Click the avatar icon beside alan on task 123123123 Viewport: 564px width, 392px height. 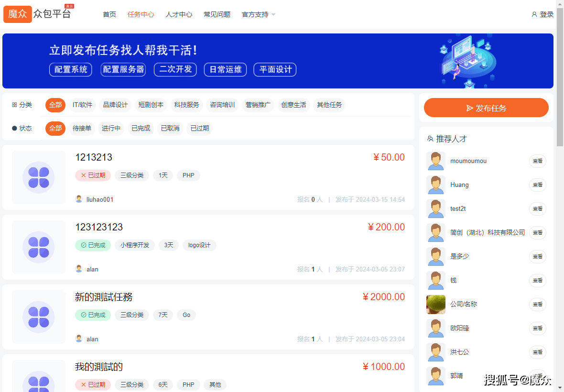coord(79,269)
